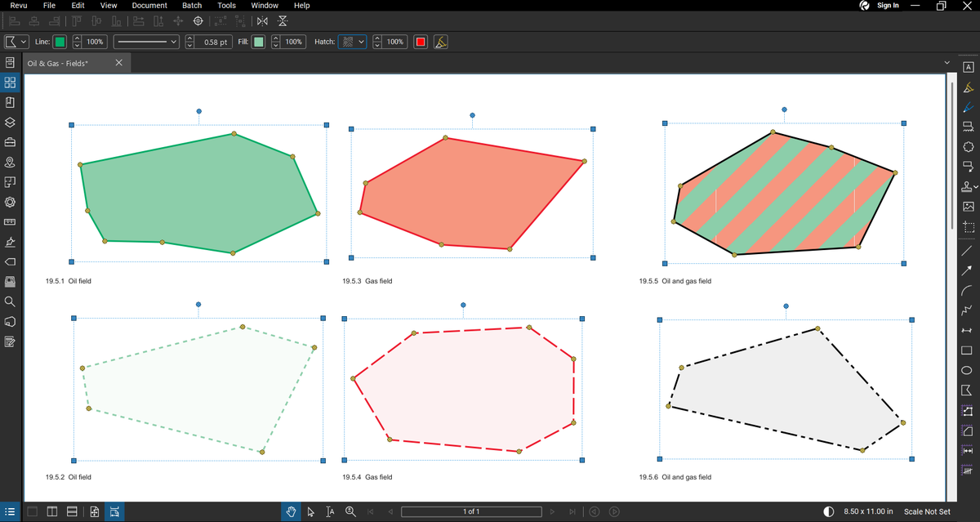The height and width of the screenshot is (522, 980).
Task: Close the Oil & Gas - Fields tab
Action: 118,63
